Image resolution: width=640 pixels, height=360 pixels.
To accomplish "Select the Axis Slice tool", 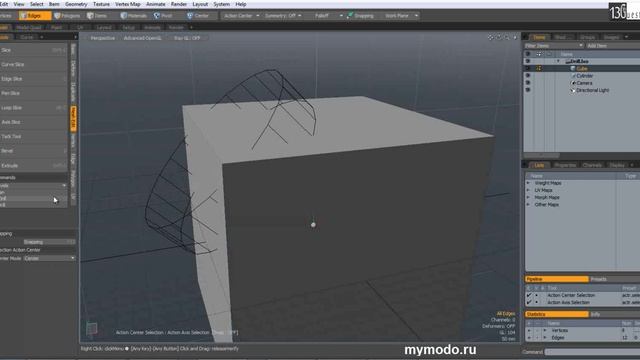I will coord(33,122).
